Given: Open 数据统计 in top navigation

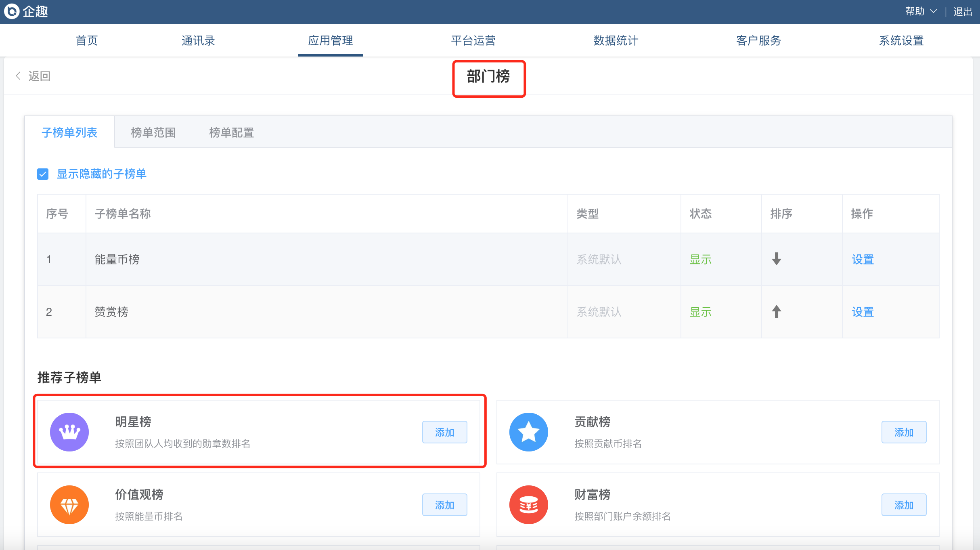Looking at the screenshot, I should coord(616,40).
